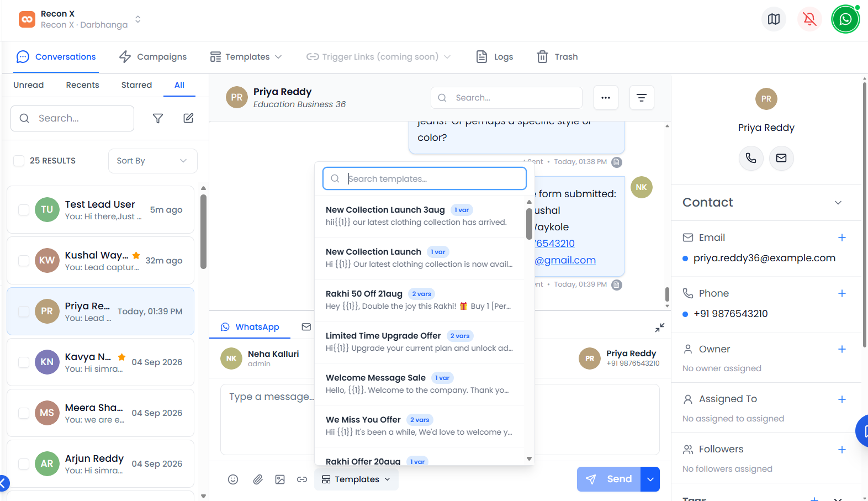Open the three-dots more options button
The width and height of the screenshot is (868, 501).
606,98
